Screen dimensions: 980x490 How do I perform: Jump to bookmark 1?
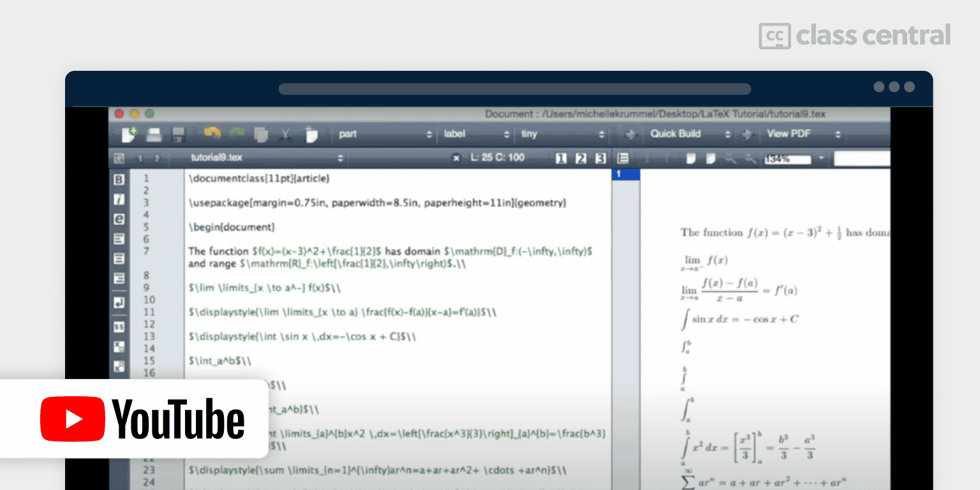pyautogui.click(x=561, y=158)
